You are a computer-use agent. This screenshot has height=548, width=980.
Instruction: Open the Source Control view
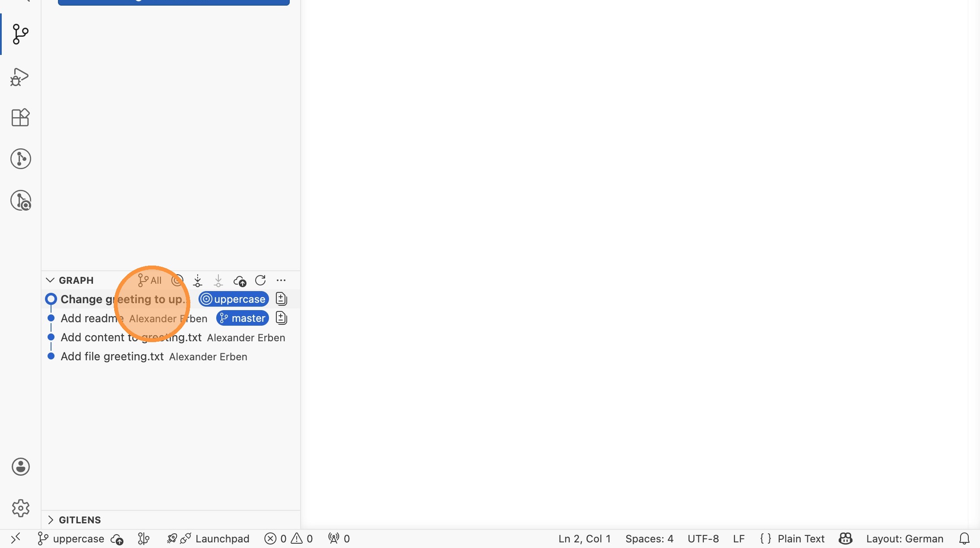tap(20, 34)
